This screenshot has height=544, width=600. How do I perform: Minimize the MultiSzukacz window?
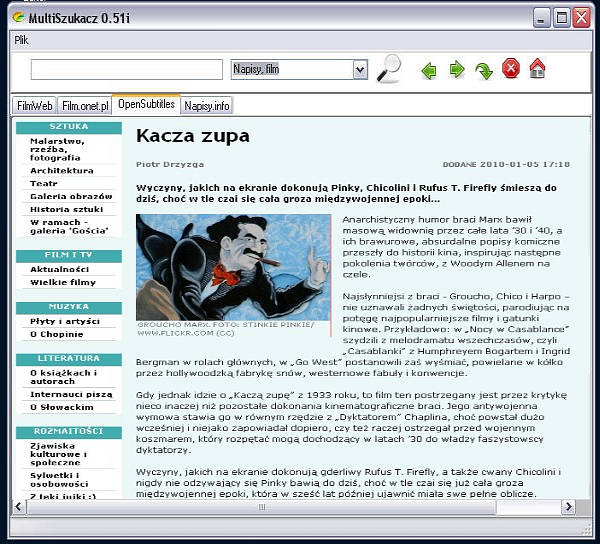point(541,18)
